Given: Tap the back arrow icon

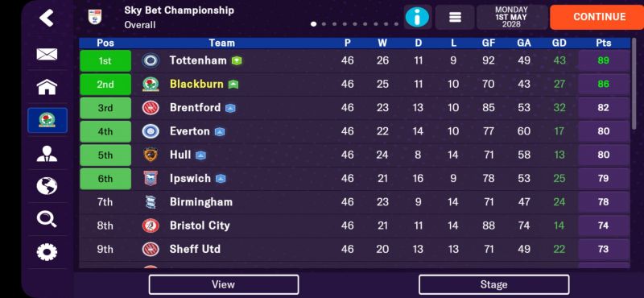Looking at the screenshot, I should coord(47,19).
